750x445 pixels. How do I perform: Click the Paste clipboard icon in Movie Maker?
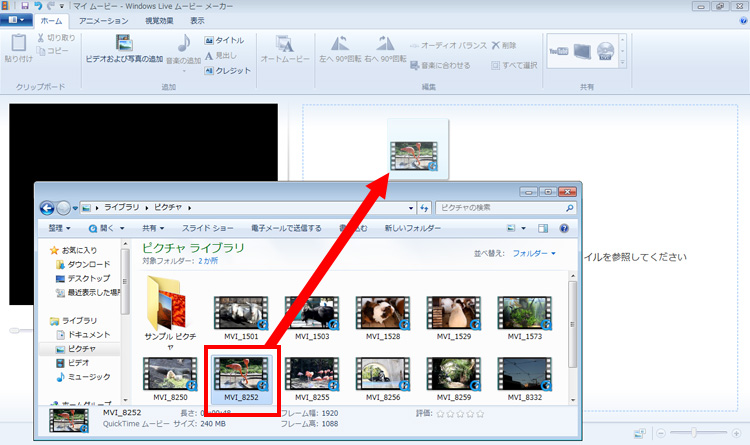tap(18, 43)
